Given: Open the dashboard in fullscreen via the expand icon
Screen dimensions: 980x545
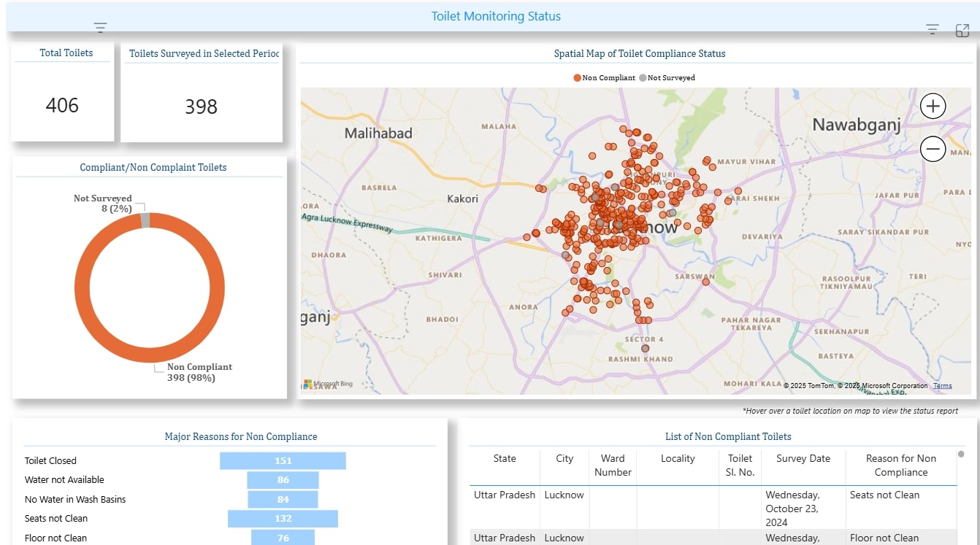Looking at the screenshot, I should coord(962,30).
